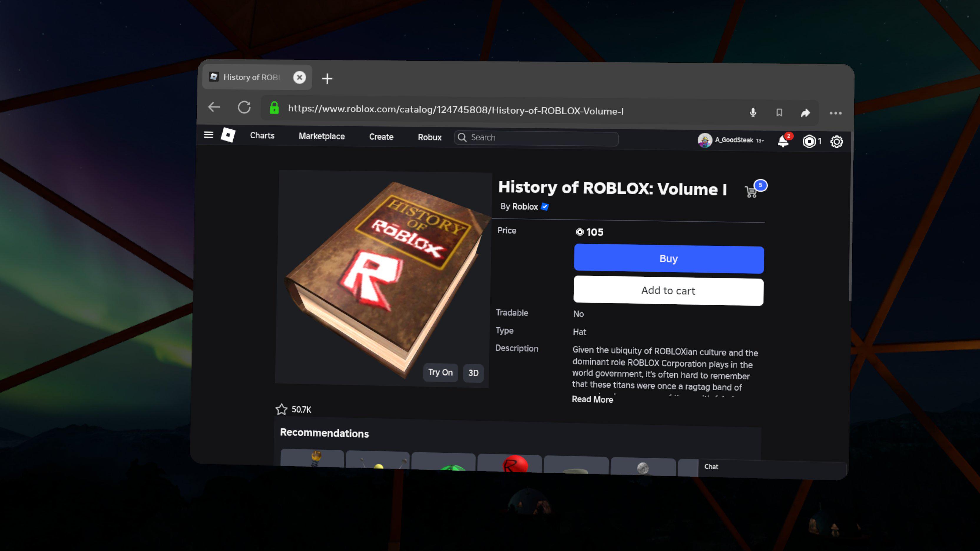Open the settings gear icon

(x=837, y=142)
